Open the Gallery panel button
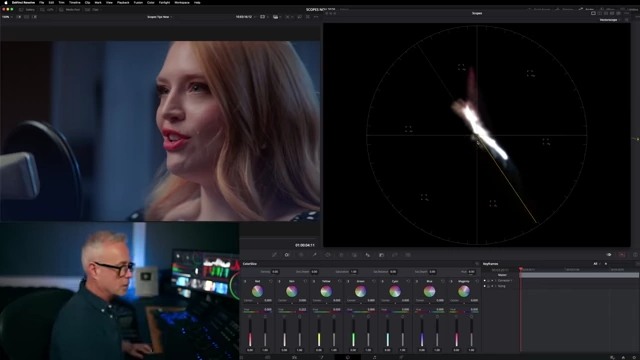Viewport: 640px width, 360px height. pyautogui.click(x=27, y=9)
